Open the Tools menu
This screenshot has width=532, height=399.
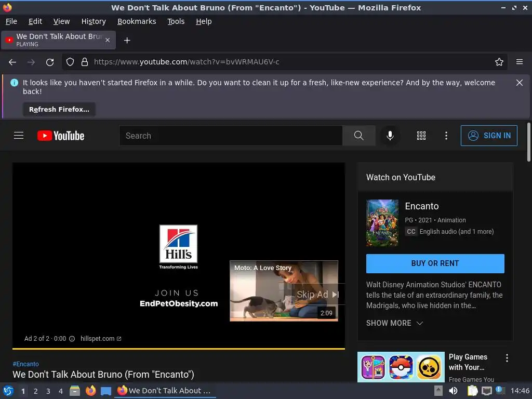tap(176, 21)
